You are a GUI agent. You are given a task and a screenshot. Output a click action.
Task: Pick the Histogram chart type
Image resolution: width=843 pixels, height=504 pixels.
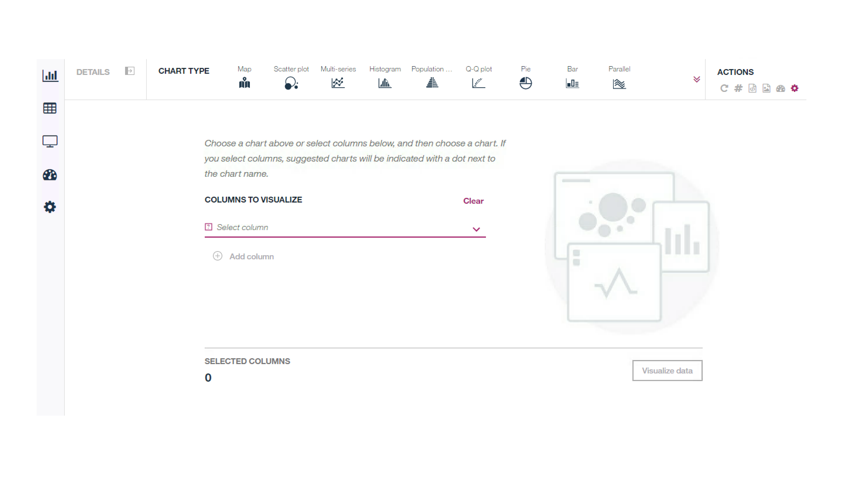pos(385,83)
